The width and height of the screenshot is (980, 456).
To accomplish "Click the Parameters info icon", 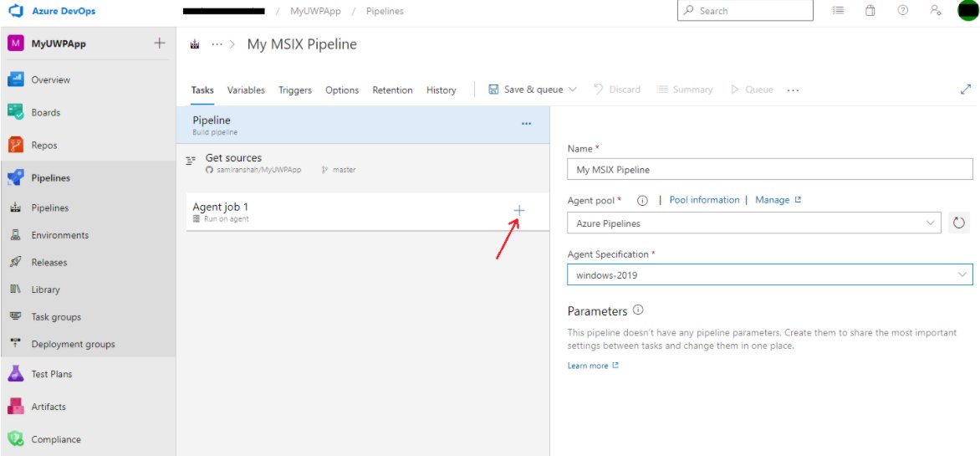I will (x=637, y=310).
